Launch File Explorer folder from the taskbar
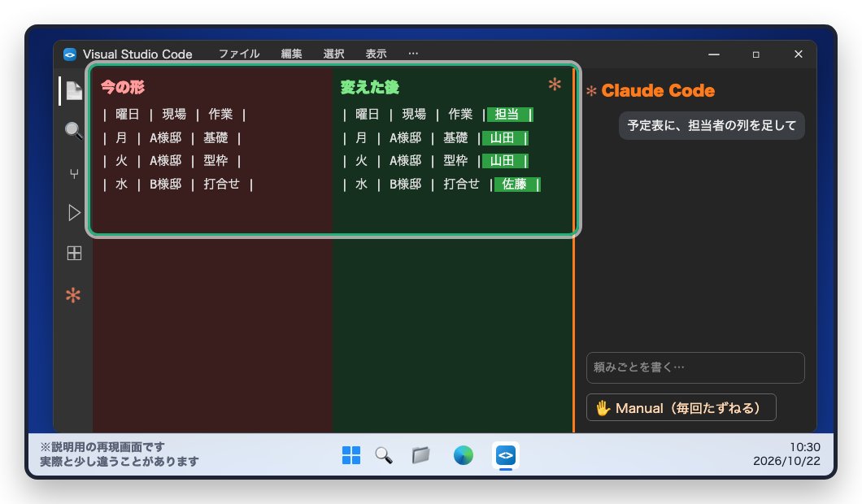The image size is (862, 504). [x=421, y=455]
